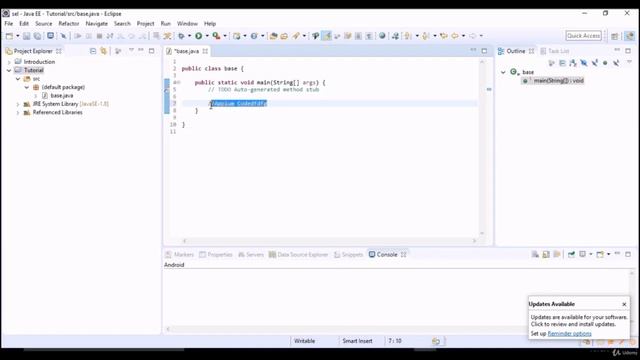Click the Open Perspective icon
The image size is (640, 360).
[x=615, y=36]
